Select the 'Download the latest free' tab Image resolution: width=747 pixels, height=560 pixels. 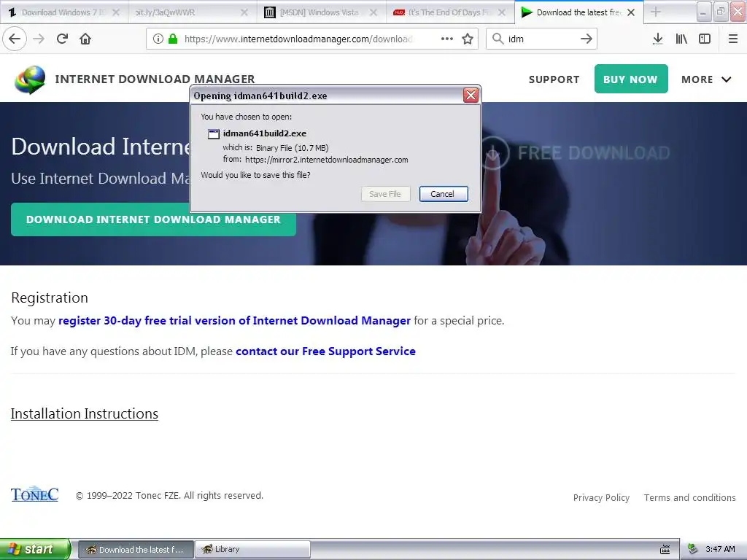[578, 12]
